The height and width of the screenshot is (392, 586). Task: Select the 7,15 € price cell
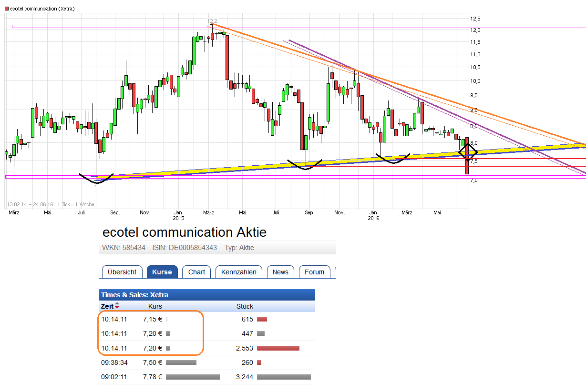coord(153,319)
